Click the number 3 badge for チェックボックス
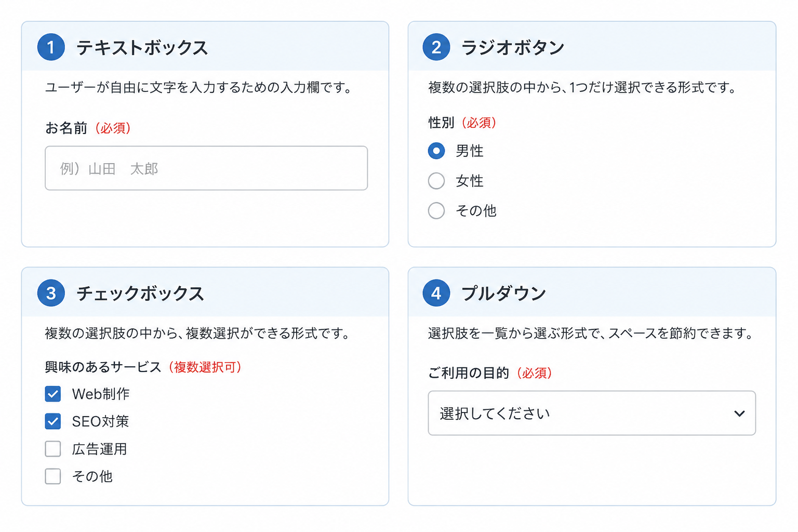The height and width of the screenshot is (532, 798). click(51, 293)
